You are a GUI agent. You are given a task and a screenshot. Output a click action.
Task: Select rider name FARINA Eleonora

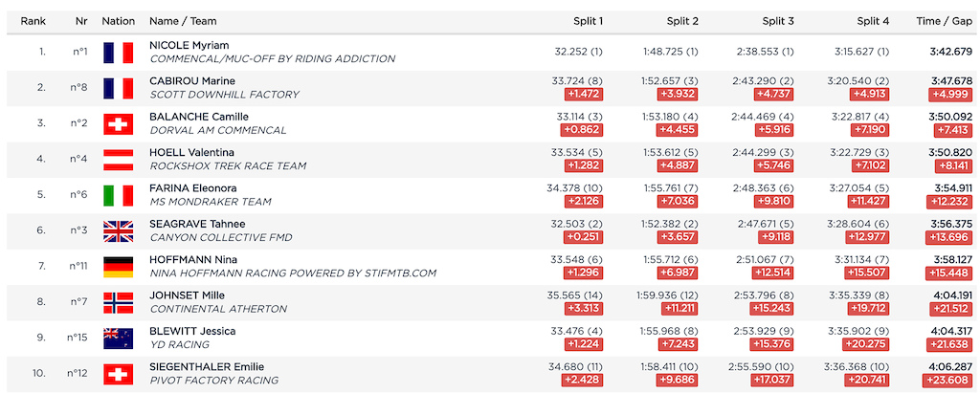click(193, 187)
